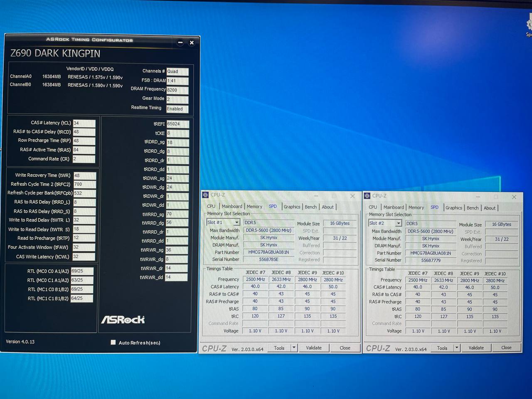Screen dimensions: 532x399
Task: Click Tools button in Slot #2 CPU-Z window
Action: 442,348
